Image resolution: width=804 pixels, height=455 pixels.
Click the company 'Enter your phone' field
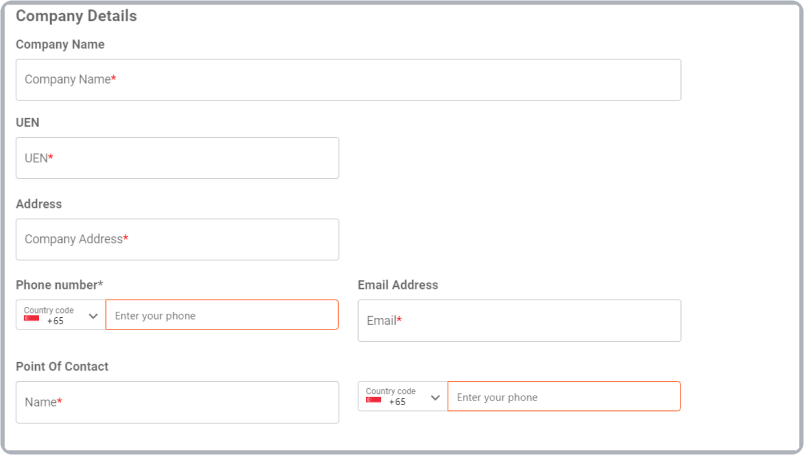click(x=221, y=315)
